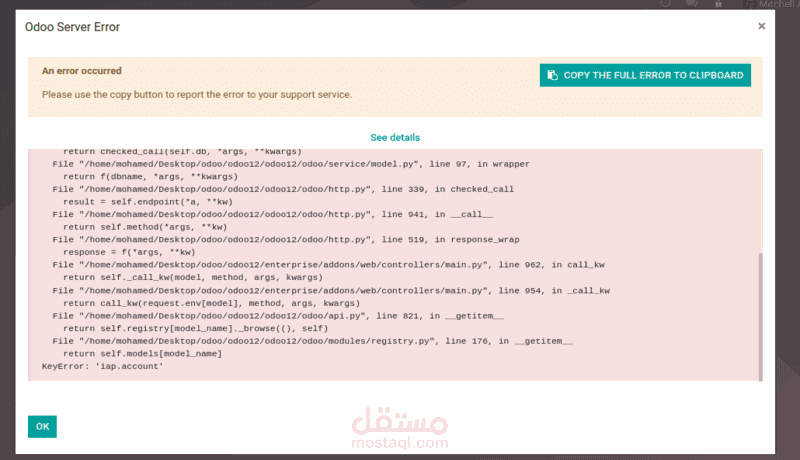Open the Mitchell user menu in the top bar
Viewport: 800px width, 460px height.
(x=773, y=4)
